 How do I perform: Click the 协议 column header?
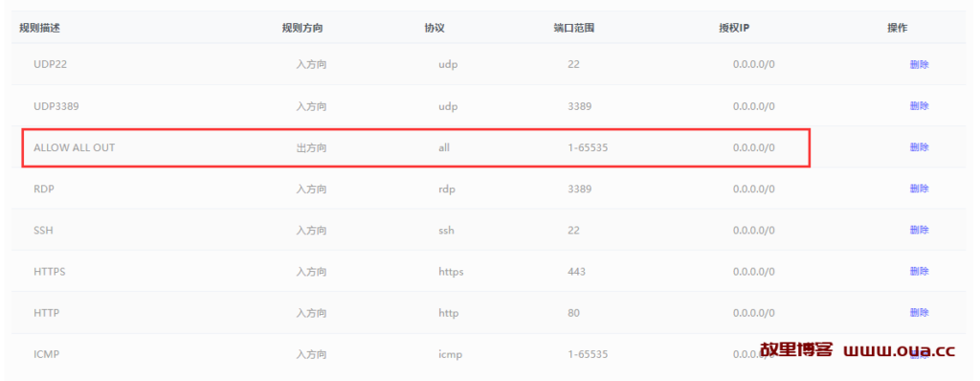pos(434,28)
